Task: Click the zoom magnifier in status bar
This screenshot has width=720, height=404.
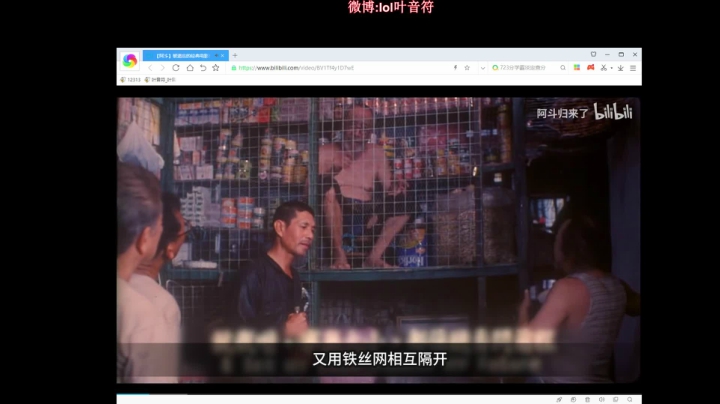Action: 630,400
